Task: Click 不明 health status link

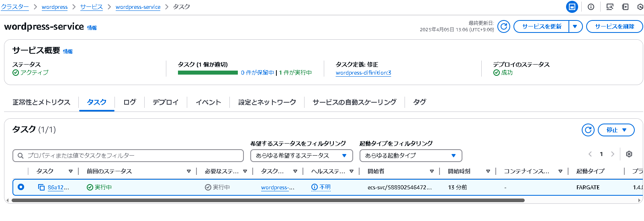Action: (x=325, y=187)
